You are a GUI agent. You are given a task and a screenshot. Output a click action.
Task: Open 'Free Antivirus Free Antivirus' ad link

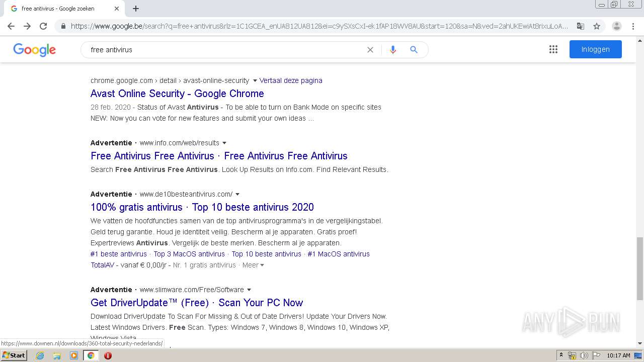pos(219,156)
